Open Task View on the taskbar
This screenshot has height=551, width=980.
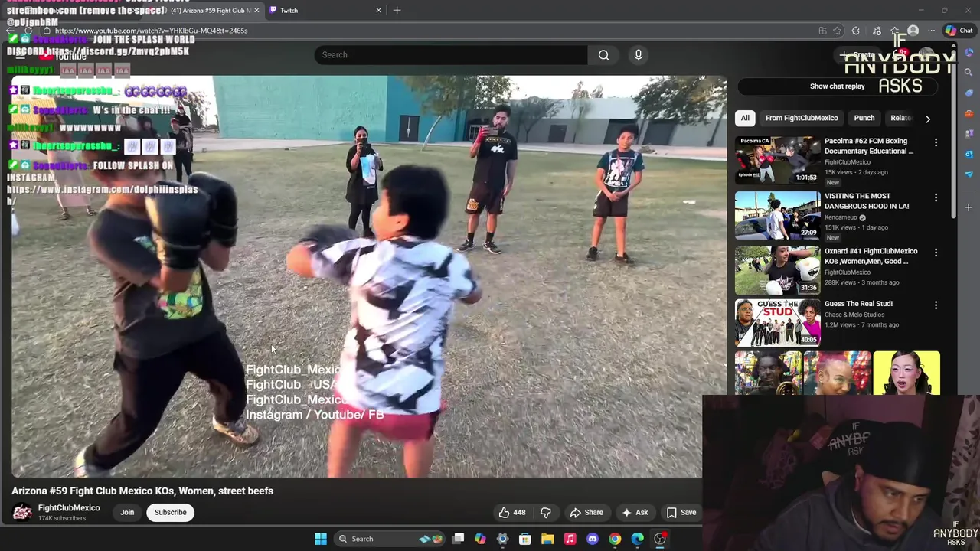click(x=458, y=539)
